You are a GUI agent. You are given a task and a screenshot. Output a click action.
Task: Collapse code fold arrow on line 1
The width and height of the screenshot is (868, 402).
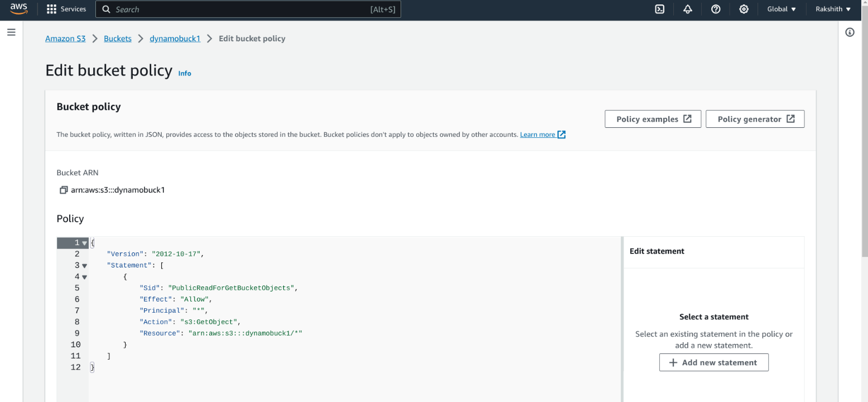click(85, 243)
